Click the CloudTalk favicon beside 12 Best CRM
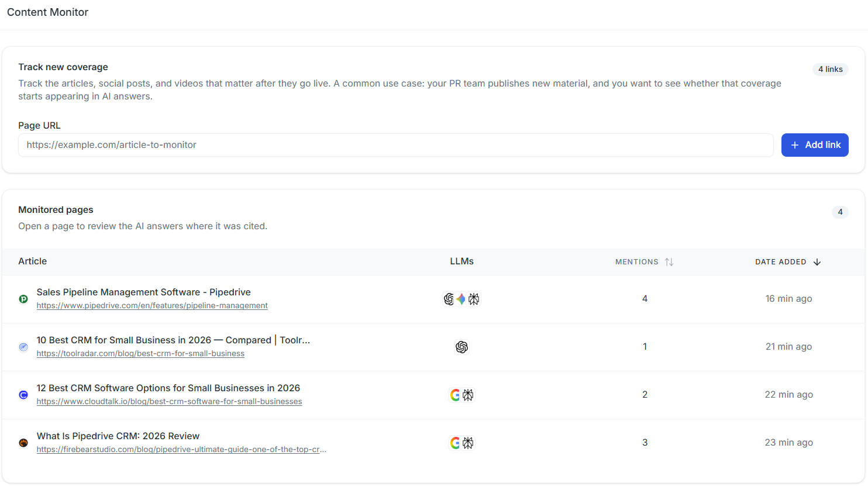The height and width of the screenshot is (486, 868). click(x=23, y=395)
